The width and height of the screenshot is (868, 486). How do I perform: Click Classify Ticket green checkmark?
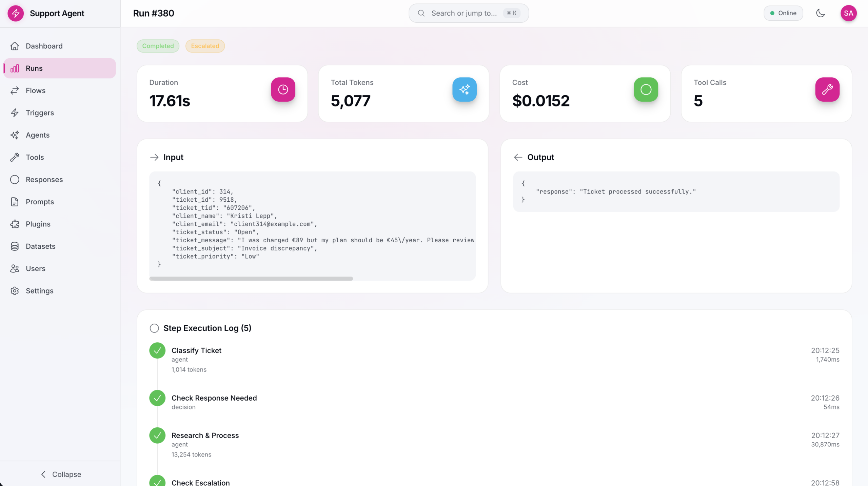(x=157, y=350)
